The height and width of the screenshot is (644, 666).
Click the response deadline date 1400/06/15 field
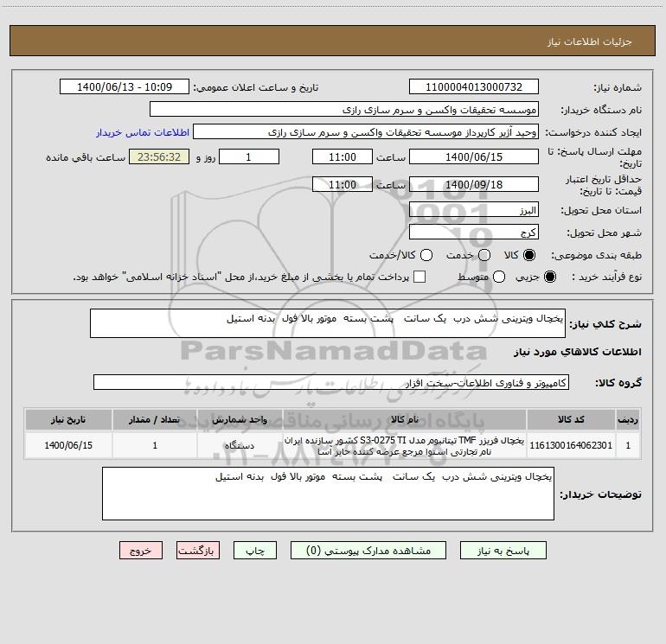click(474, 156)
